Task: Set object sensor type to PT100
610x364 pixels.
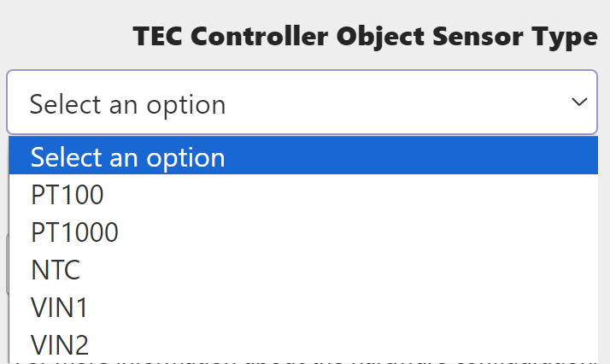Action: click(67, 195)
